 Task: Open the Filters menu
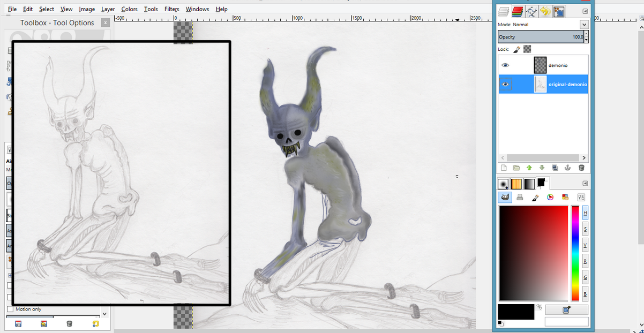tap(171, 9)
